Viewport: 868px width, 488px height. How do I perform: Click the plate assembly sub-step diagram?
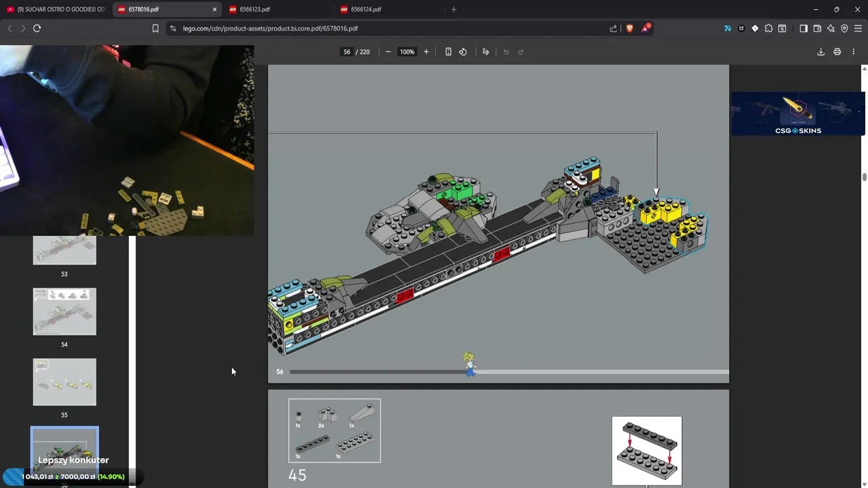(x=647, y=451)
